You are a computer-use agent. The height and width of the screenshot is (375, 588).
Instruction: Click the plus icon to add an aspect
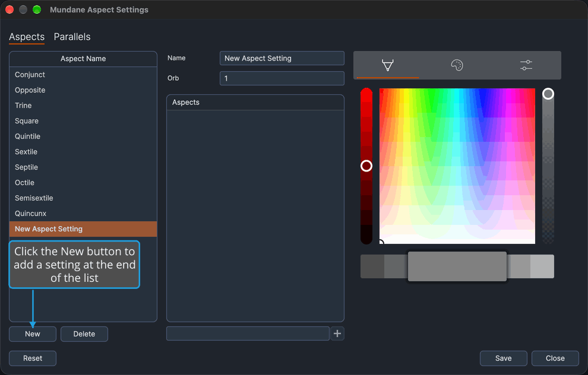coord(337,333)
